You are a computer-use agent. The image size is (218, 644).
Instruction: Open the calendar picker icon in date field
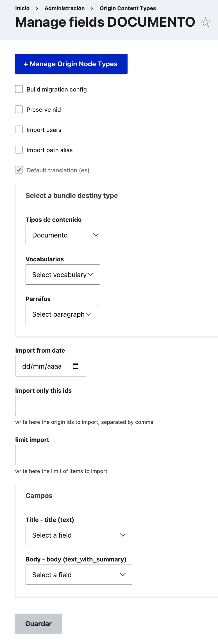(76, 366)
